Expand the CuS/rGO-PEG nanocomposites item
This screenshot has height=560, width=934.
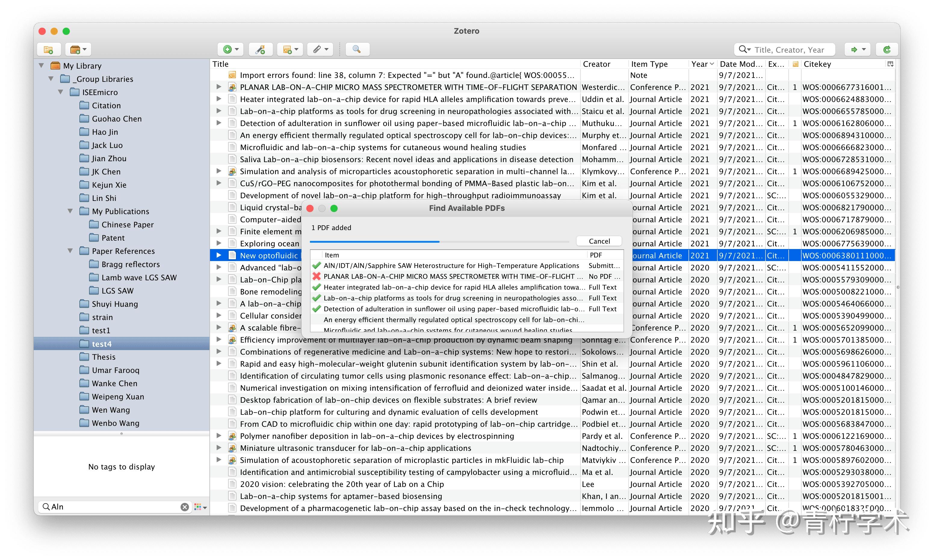[x=218, y=183]
